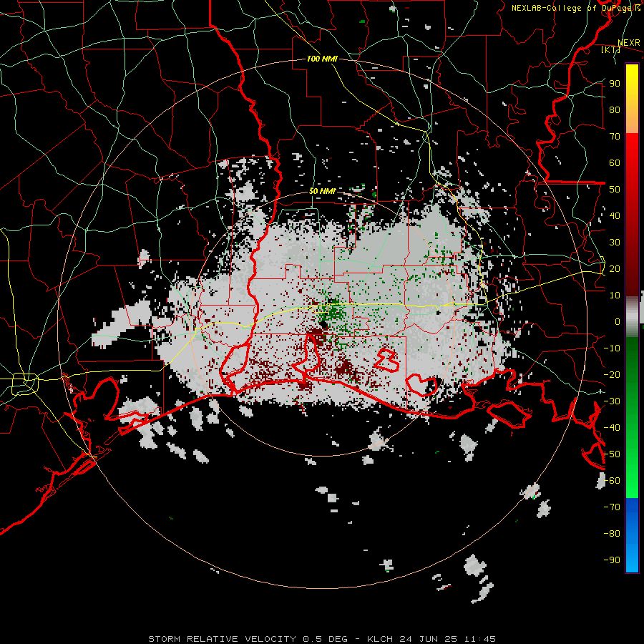Click the -50 value on the velocity scale
Viewport: 644px width, 644px height.
[x=612, y=454]
